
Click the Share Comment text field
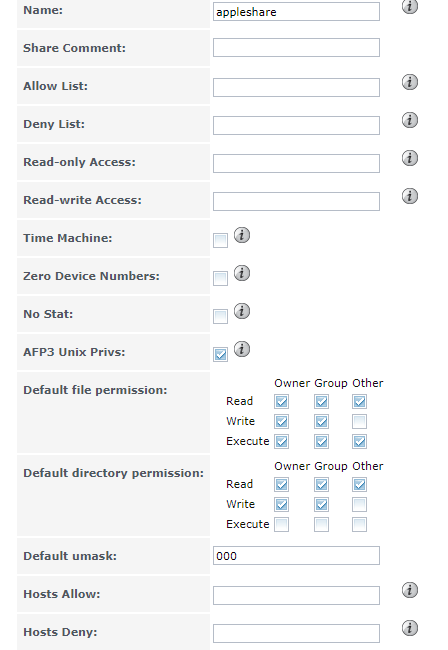[x=296, y=48]
